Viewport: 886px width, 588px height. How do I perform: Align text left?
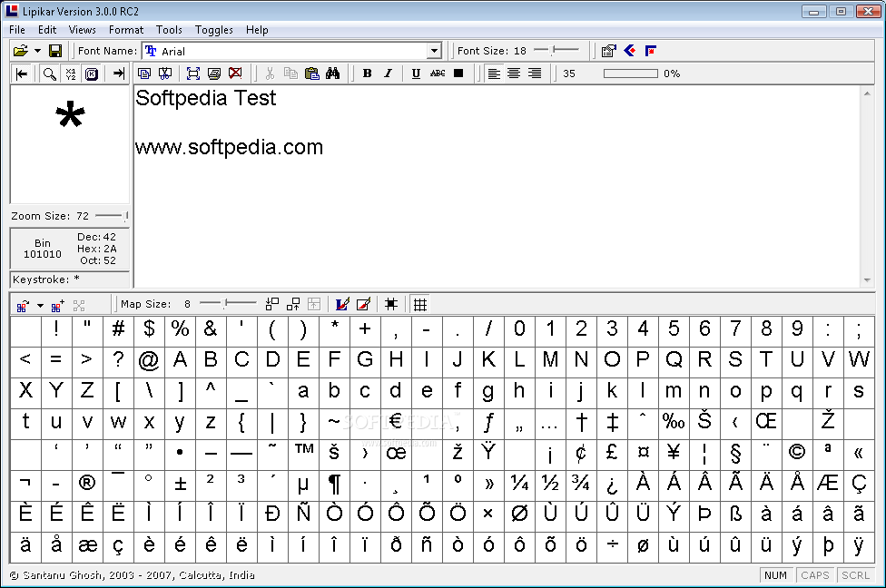494,73
